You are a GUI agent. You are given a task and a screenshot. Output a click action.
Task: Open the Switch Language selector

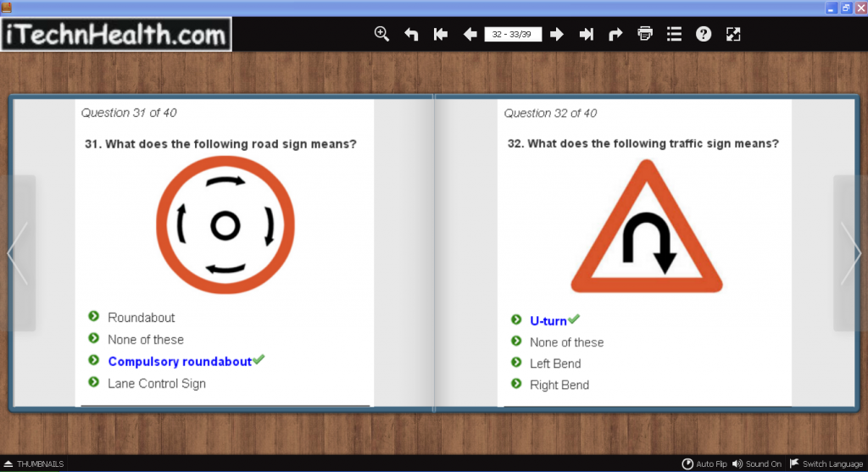pos(826,464)
